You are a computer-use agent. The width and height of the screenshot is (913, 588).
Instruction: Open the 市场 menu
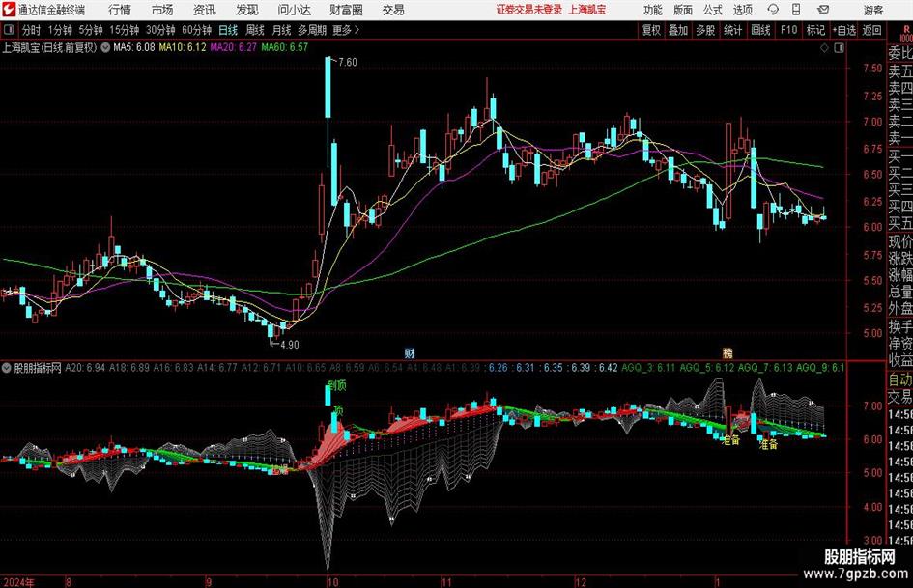point(162,10)
